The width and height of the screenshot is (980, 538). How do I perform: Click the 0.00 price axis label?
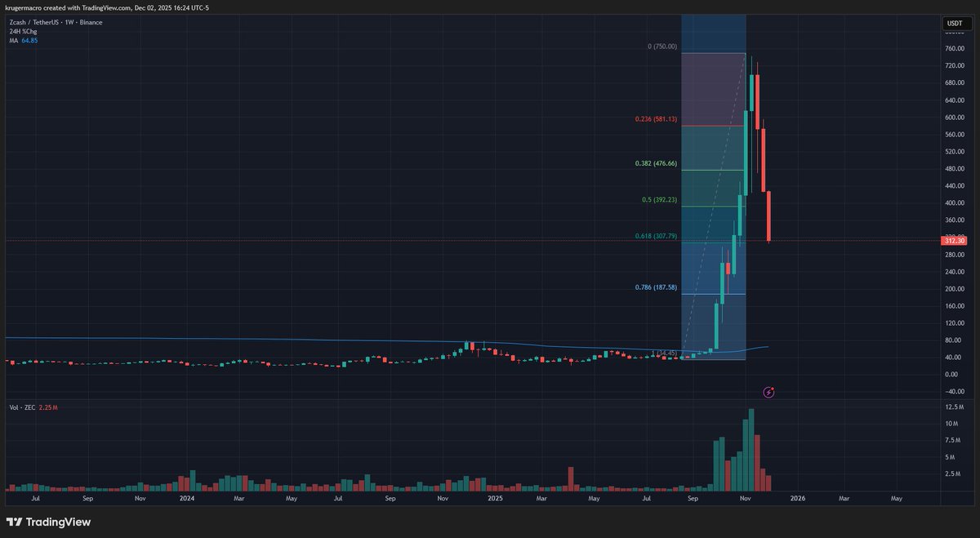[951, 375]
